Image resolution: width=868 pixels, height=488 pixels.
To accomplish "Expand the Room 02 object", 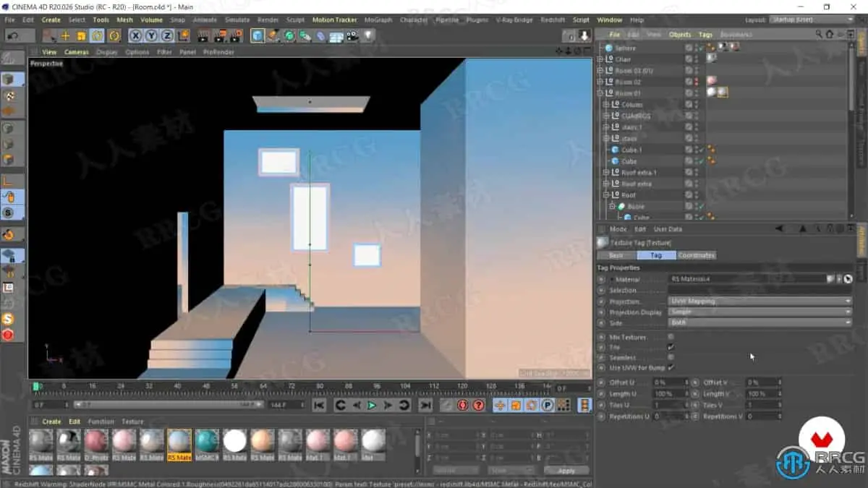I will click(600, 82).
